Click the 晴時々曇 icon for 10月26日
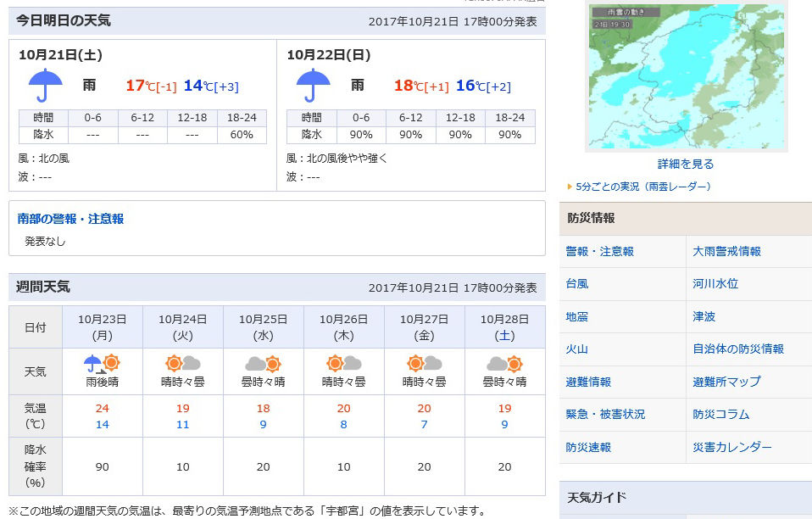 coord(344,364)
